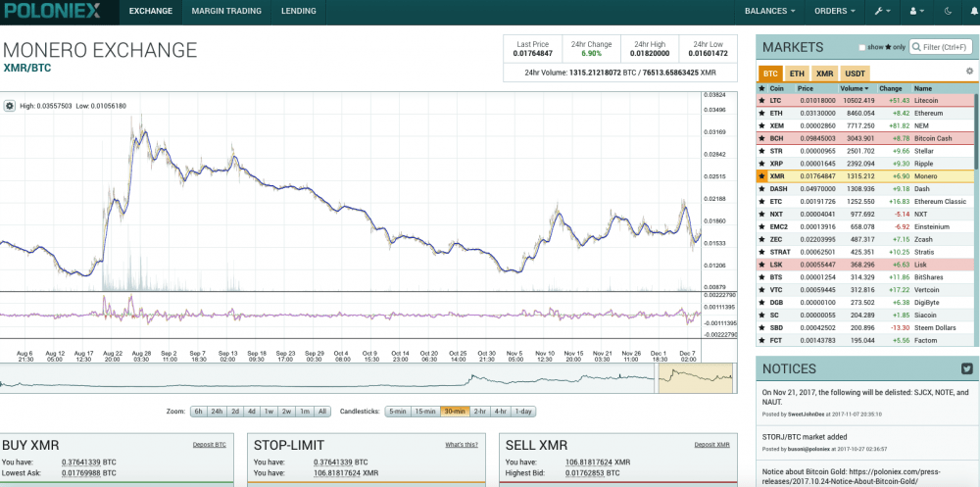Star the STRAT Stratis row
The width and height of the screenshot is (980, 487).
(761, 252)
